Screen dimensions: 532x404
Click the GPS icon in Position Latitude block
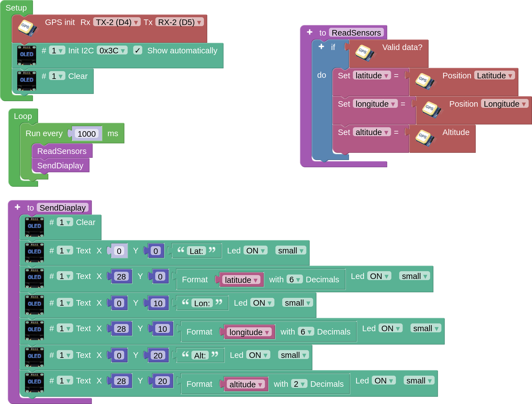(425, 81)
